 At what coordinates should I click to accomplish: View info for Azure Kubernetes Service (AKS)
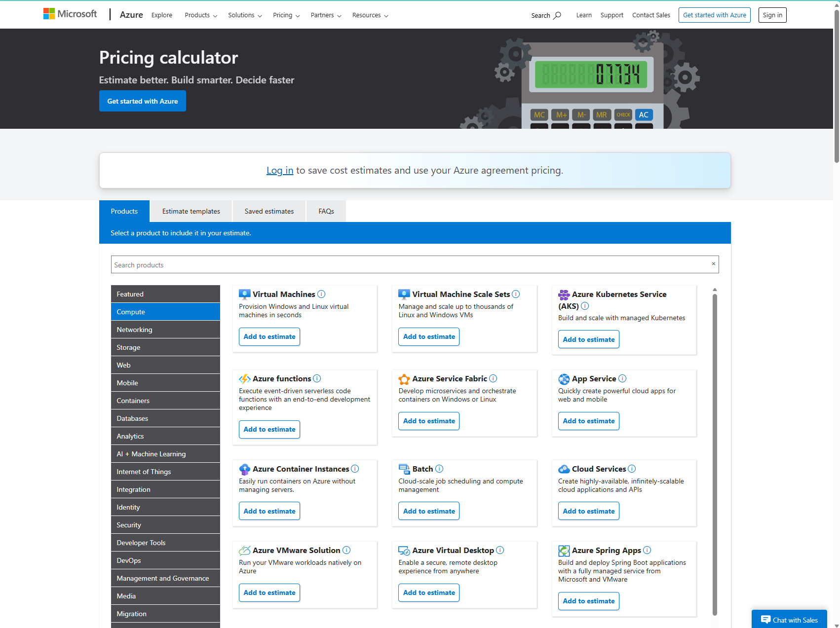click(x=585, y=306)
